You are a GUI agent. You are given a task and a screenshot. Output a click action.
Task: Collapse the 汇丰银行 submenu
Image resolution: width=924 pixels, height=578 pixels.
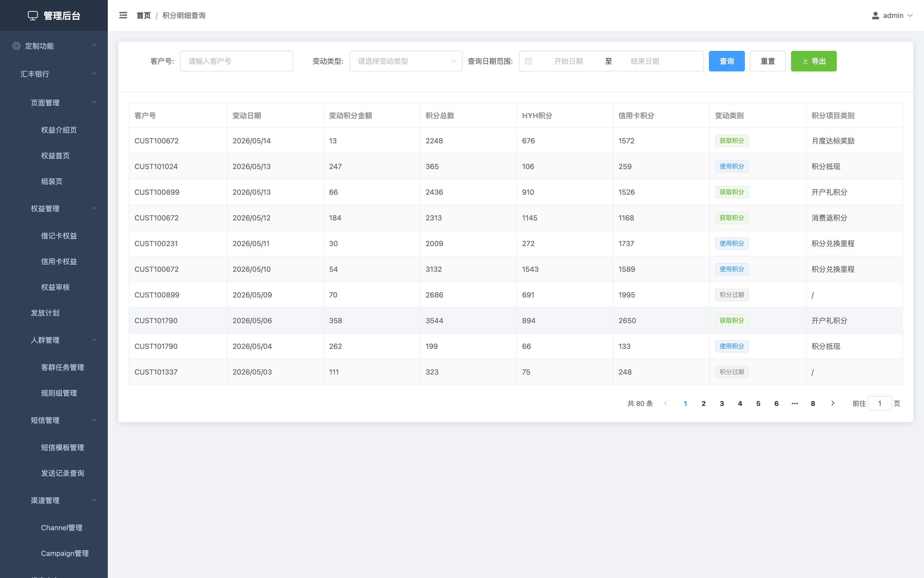point(94,74)
